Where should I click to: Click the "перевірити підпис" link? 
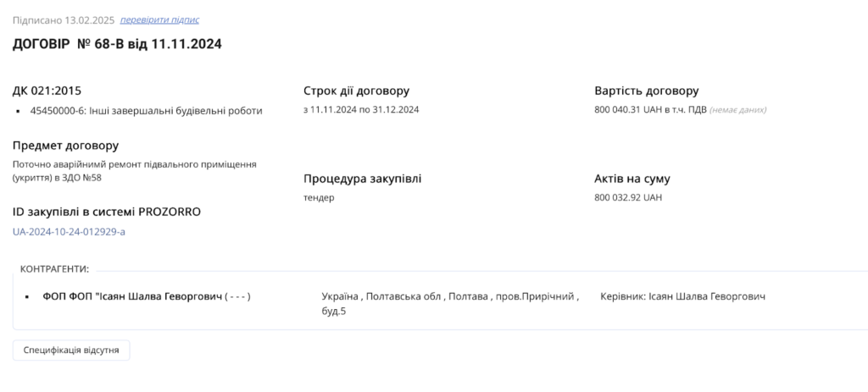pos(159,19)
